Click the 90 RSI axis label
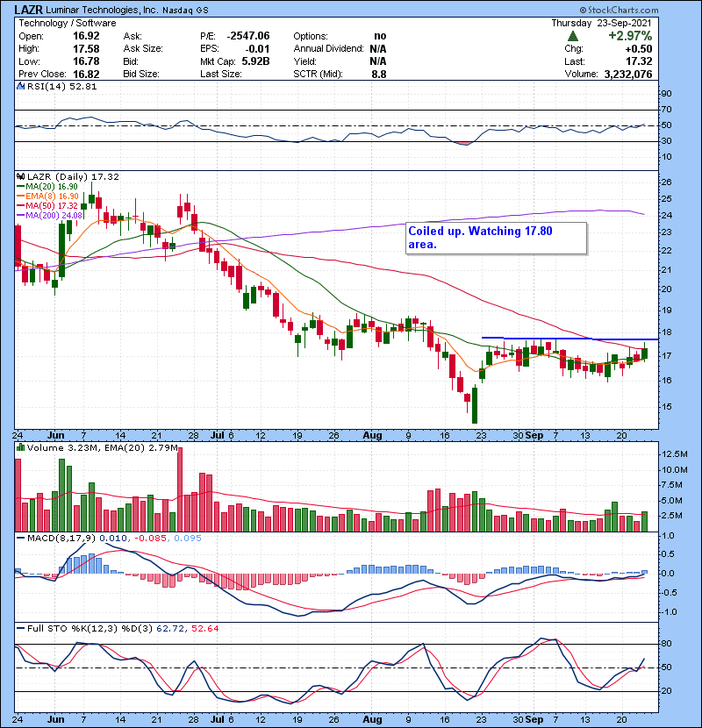This screenshot has width=702, height=728. pyautogui.click(x=666, y=94)
